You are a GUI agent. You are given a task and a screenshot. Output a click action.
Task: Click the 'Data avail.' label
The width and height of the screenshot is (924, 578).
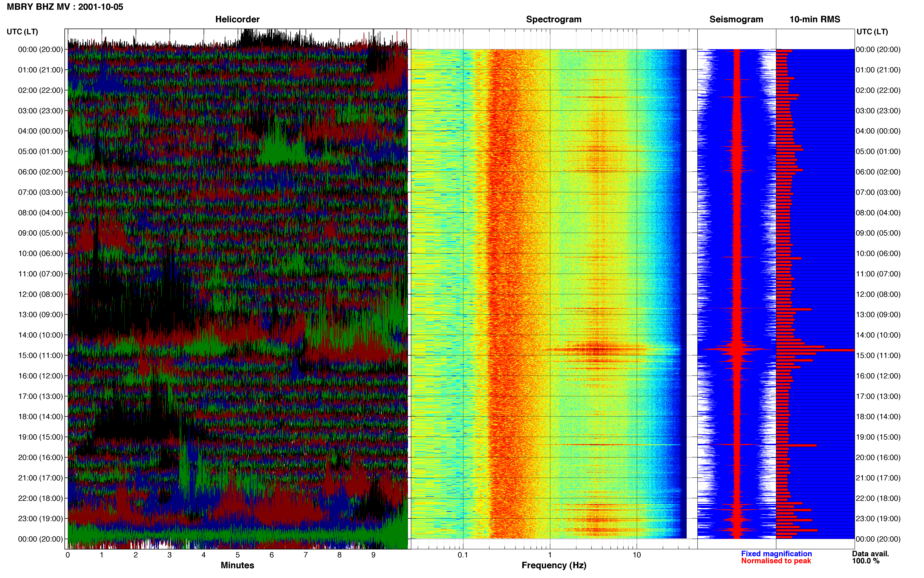pyautogui.click(x=870, y=554)
